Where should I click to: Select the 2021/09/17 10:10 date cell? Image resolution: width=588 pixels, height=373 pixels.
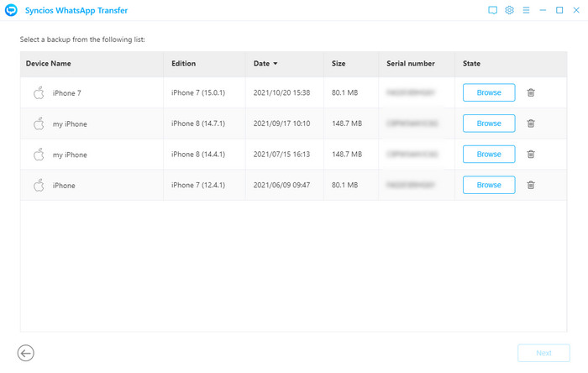point(281,123)
